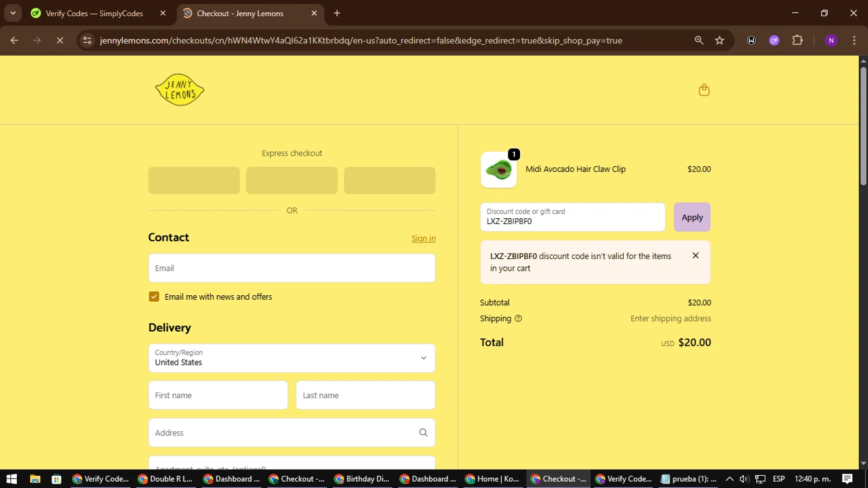868x488 pixels.
Task: Click the volume speaker tray icon
Action: tap(744, 479)
